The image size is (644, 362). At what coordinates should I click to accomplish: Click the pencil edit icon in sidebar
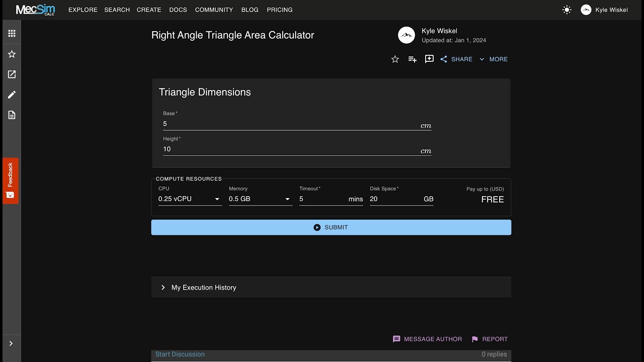click(x=12, y=95)
